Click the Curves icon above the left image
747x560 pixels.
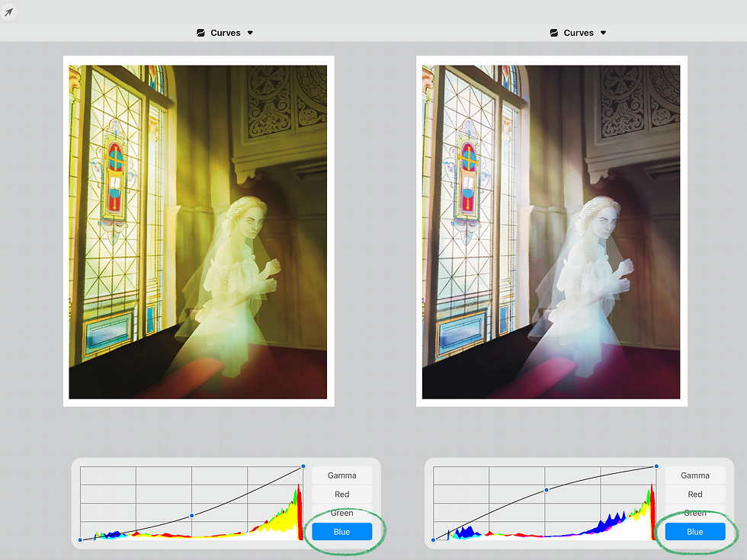[200, 33]
